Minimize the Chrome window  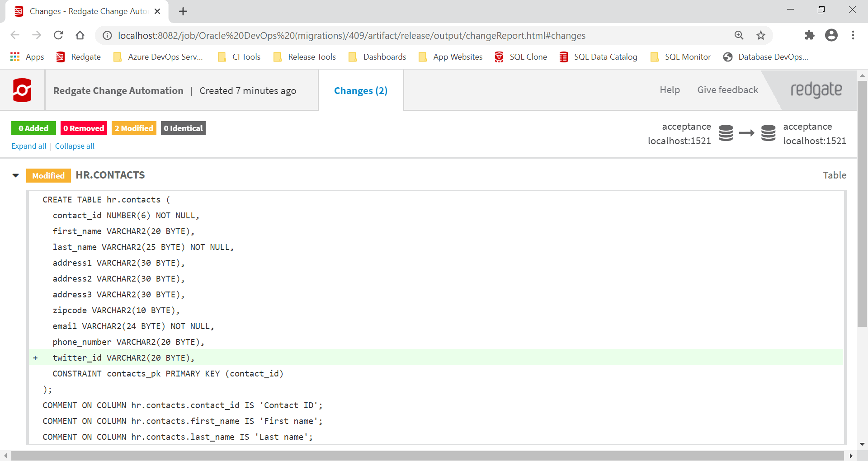coord(791,9)
